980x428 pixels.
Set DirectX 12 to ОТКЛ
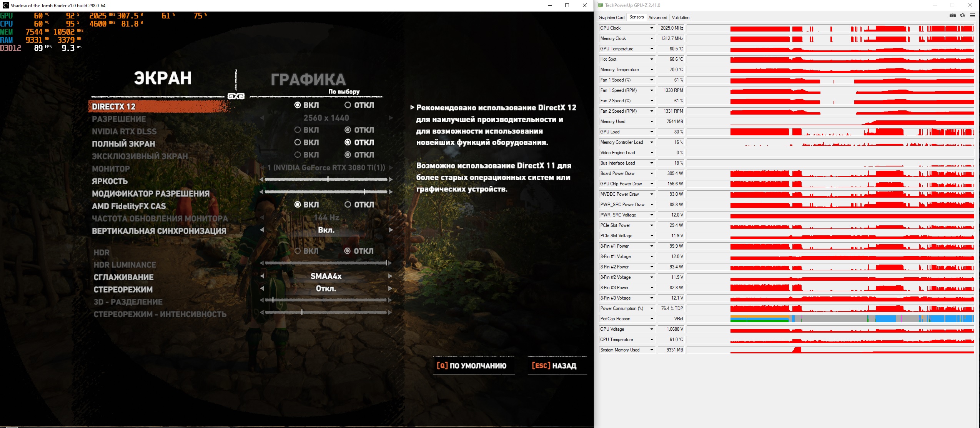pyautogui.click(x=348, y=105)
